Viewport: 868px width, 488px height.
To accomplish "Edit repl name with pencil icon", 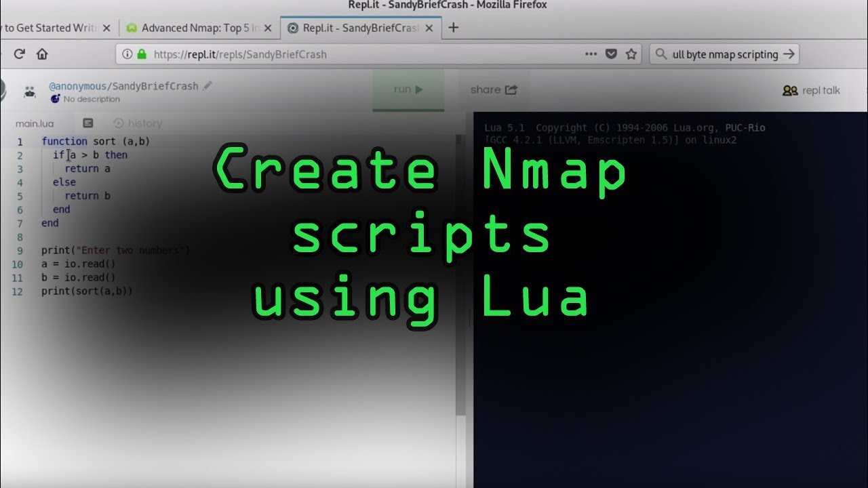I will [x=208, y=85].
